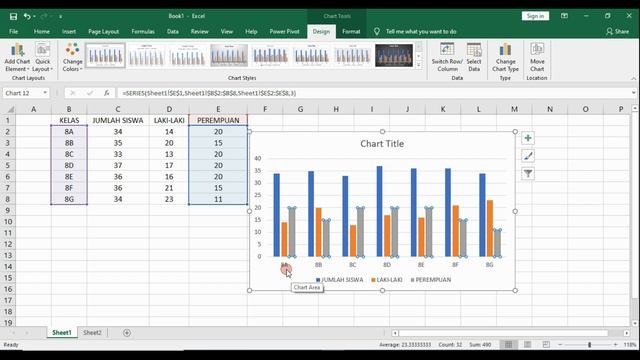Click the PEREMPUAN legend entry
This screenshot has height=360, width=640.
pos(431,280)
